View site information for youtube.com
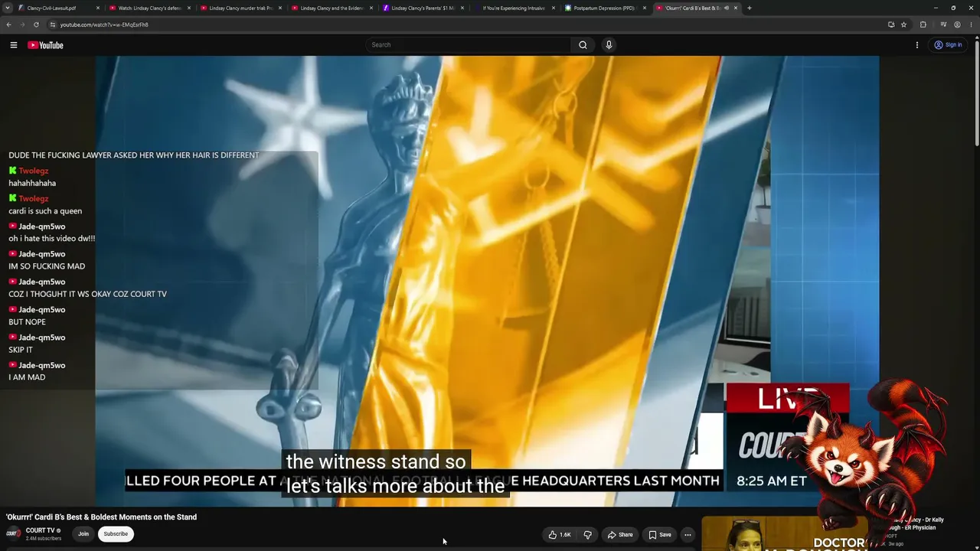980x551 pixels. pyautogui.click(x=53, y=24)
